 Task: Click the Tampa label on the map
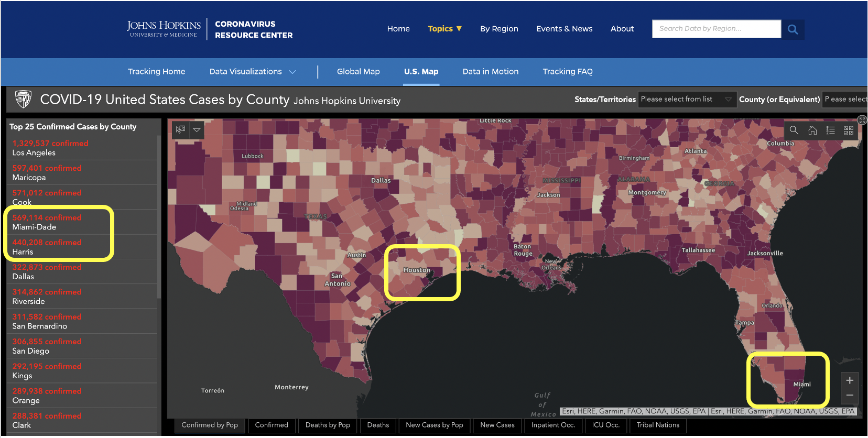point(744,323)
